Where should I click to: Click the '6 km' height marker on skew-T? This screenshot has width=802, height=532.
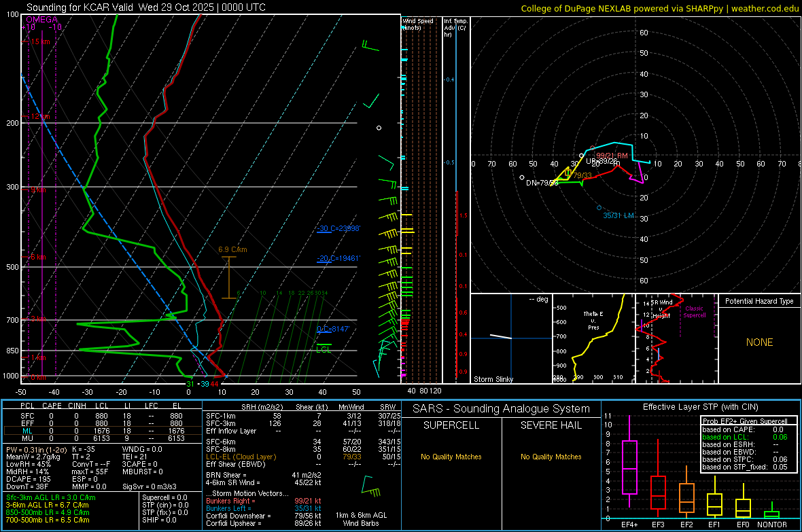pos(38,257)
